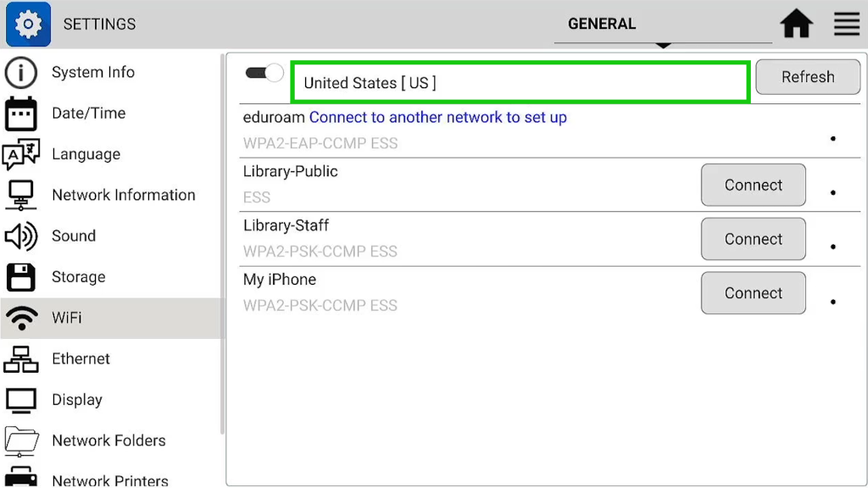Select the Ethernet network icon

pyautogui.click(x=21, y=359)
